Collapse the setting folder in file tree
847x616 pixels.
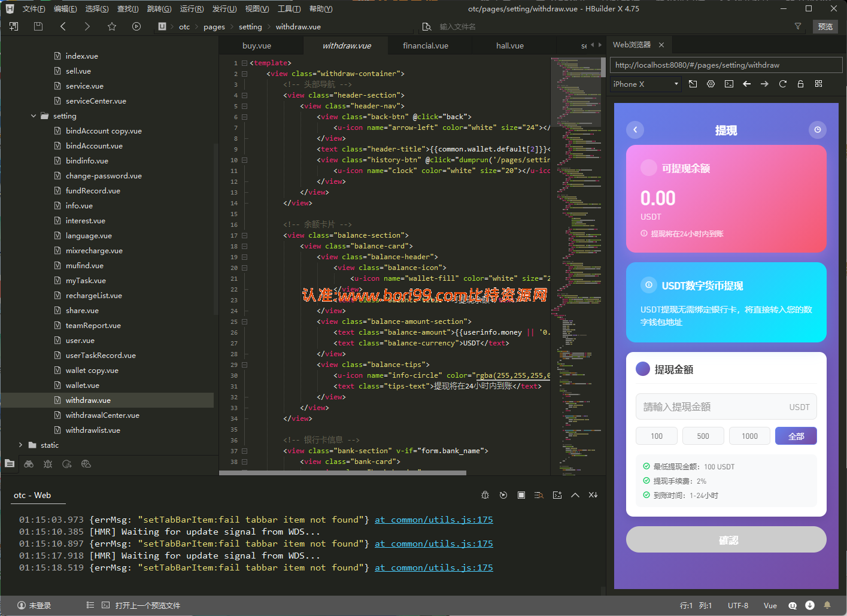[34, 116]
